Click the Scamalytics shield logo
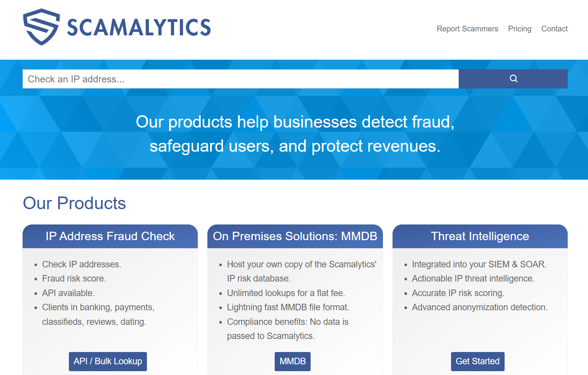 [x=42, y=26]
